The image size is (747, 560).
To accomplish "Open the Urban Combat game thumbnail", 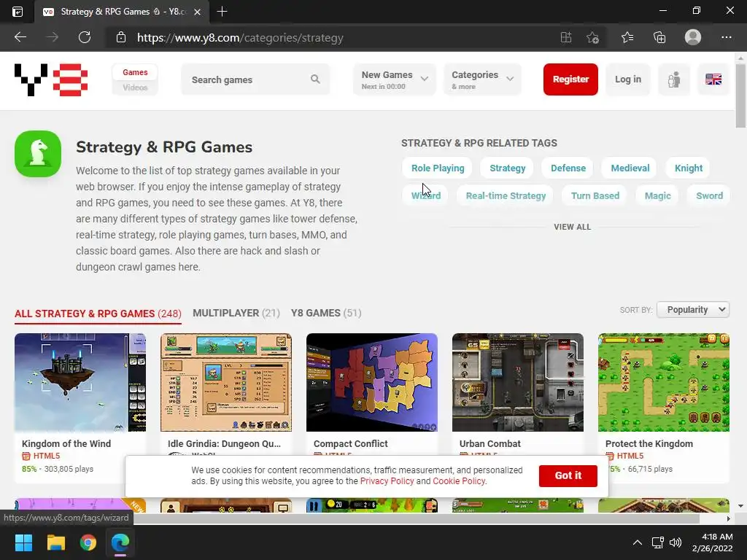I will (517, 382).
